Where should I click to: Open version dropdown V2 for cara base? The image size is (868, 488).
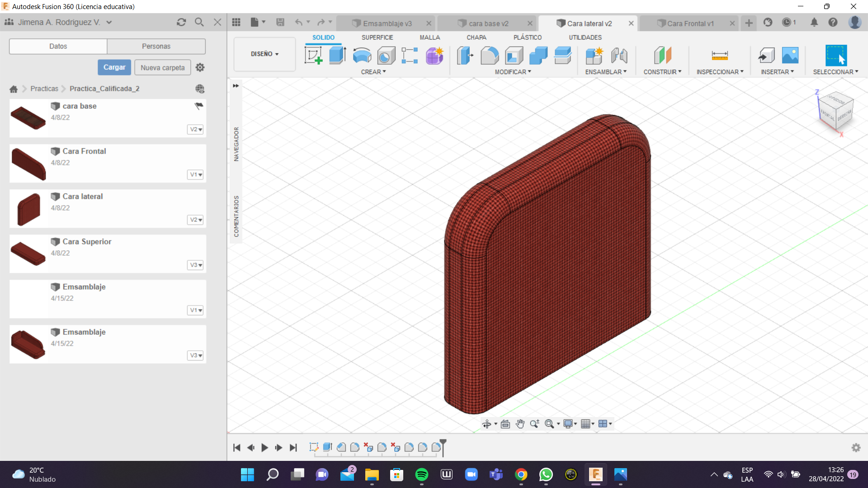[x=195, y=129]
